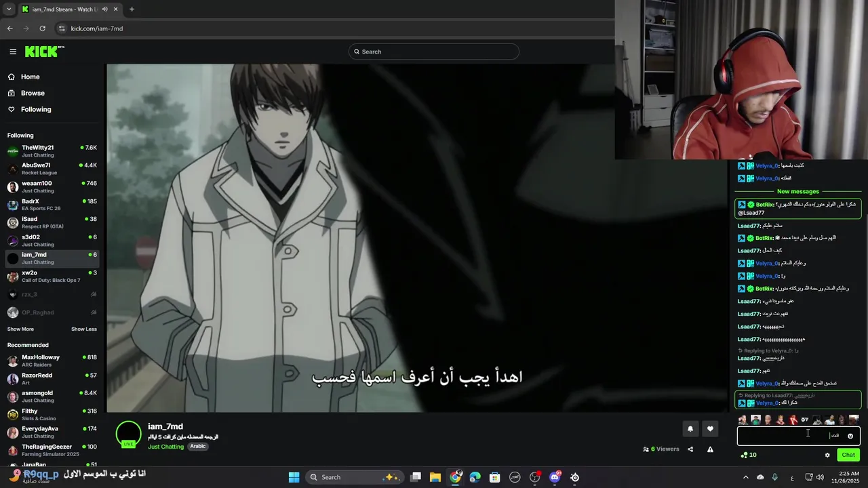This screenshot has width=868, height=488.
Task: Go back with browser back arrow
Action: tap(9, 28)
